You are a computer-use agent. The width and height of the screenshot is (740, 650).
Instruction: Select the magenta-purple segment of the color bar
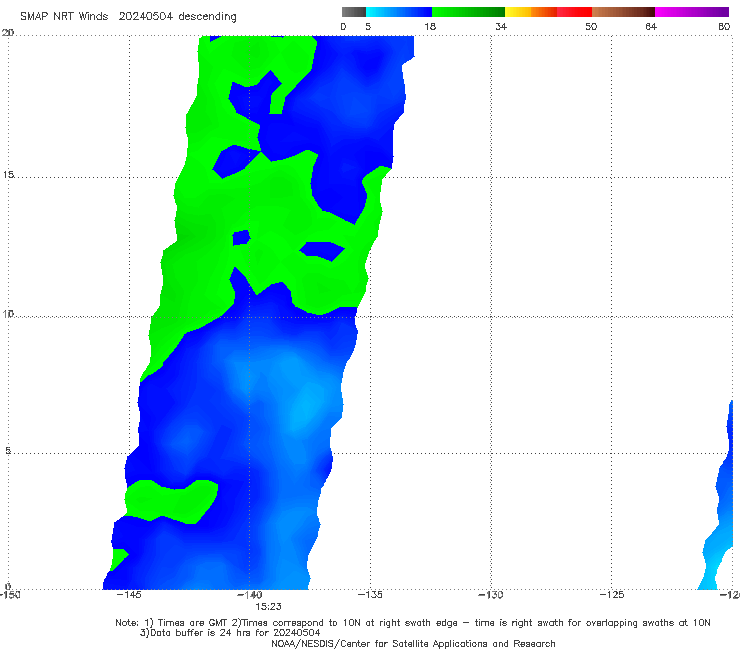[692, 12]
